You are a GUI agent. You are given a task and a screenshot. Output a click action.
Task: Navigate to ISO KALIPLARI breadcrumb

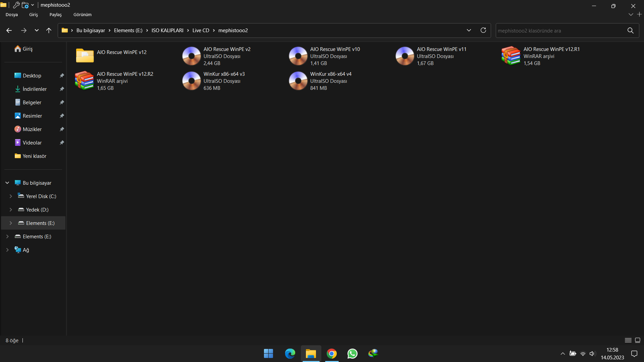tap(167, 31)
